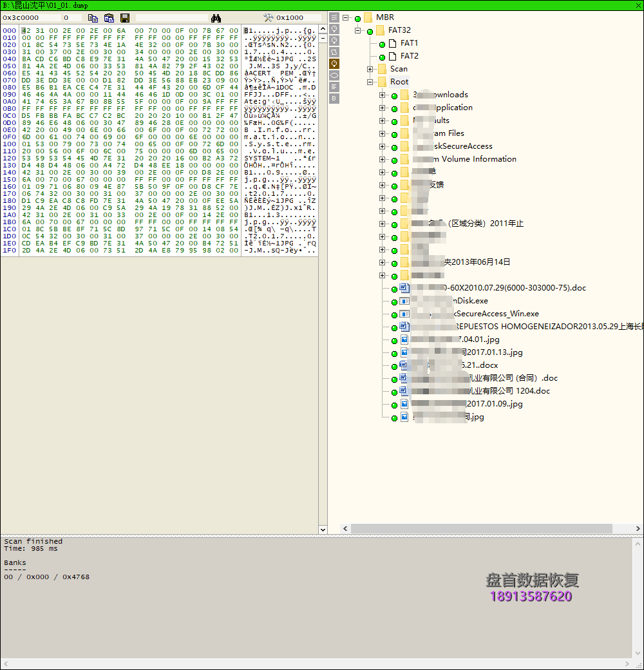This screenshot has height=670, width=644.
Task: Select the FAT2 tree item
Action: point(409,56)
